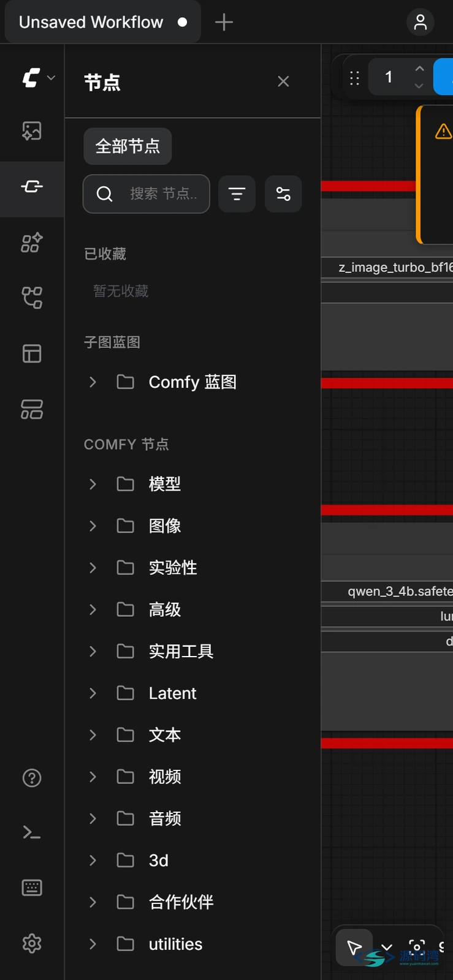Expand the 高级 folder chevron
Screen dimensions: 453x980
(93, 609)
